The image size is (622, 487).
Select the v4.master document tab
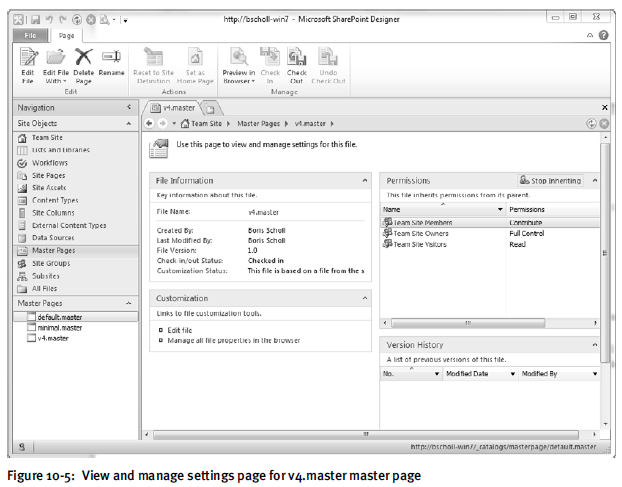pyautogui.click(x=174, y=107)
